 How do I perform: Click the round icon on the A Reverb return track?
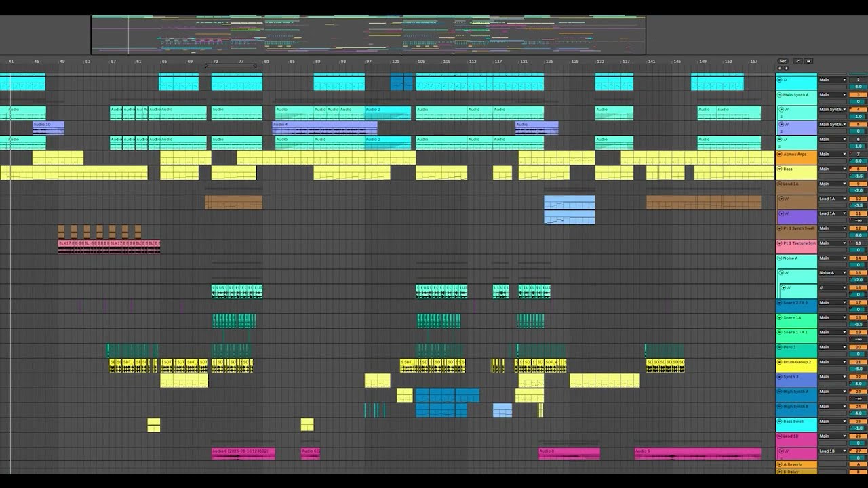[780, 464]
